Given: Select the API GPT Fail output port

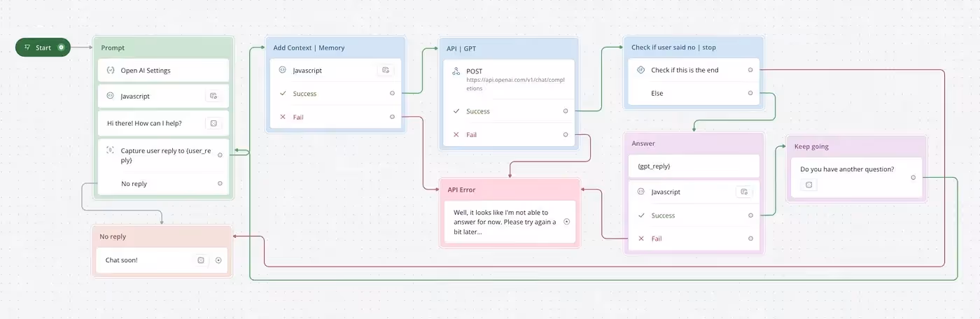Looking at the screenshot, I should (566, 134).
